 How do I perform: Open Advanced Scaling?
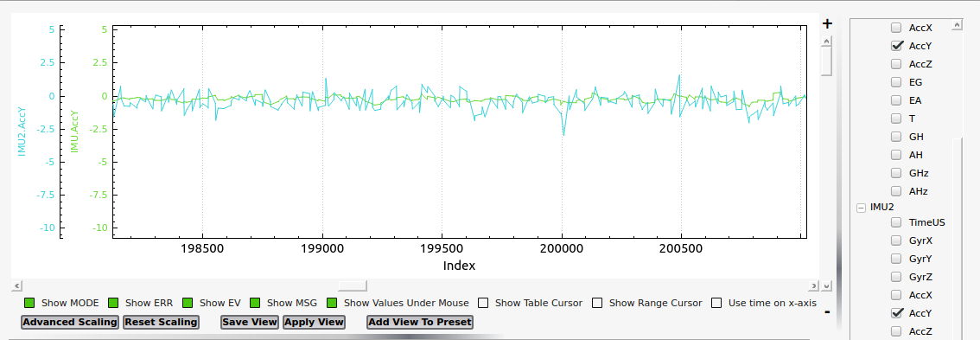tap(70, 322)
